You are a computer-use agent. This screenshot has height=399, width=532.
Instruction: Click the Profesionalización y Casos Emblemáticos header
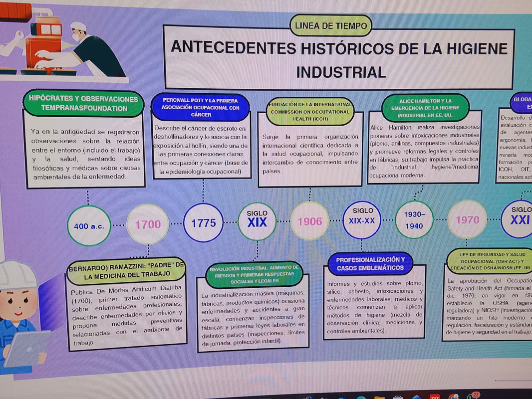click(x=370, y=263)
